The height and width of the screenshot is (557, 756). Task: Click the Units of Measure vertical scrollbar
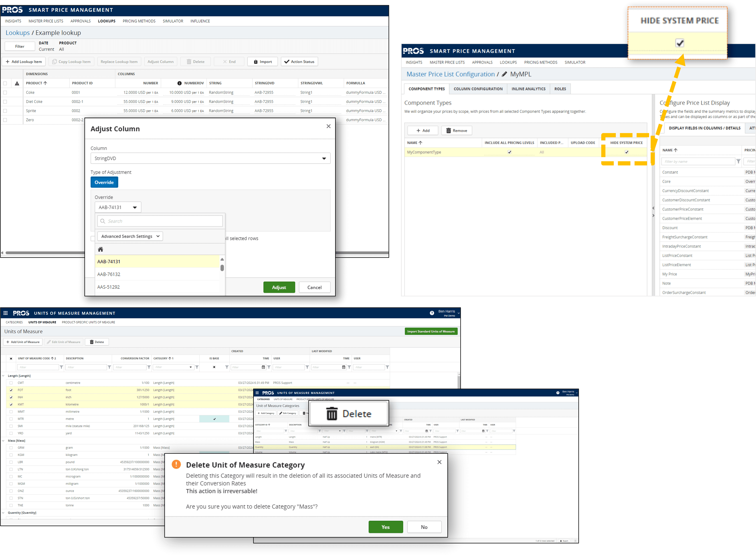tap(458, 382)
